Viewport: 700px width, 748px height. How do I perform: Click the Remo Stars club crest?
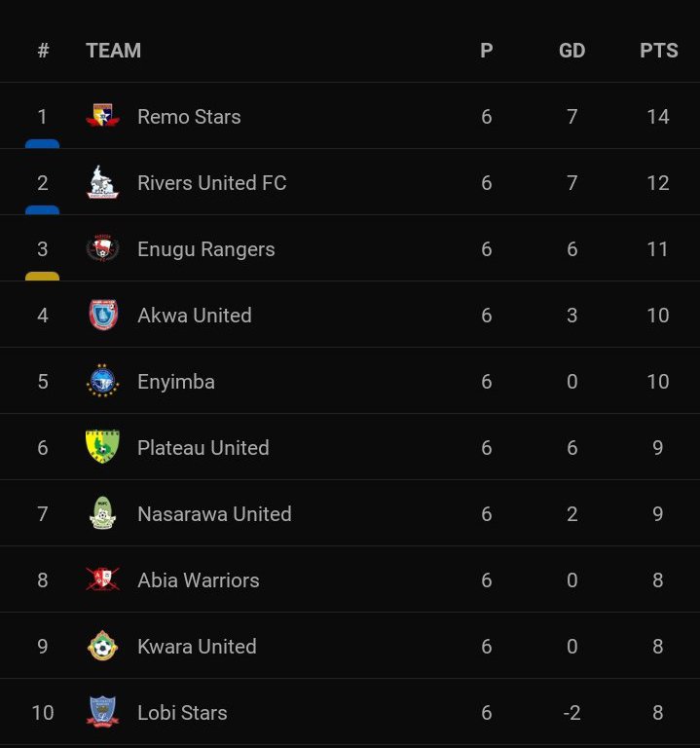tap(102, 117)
